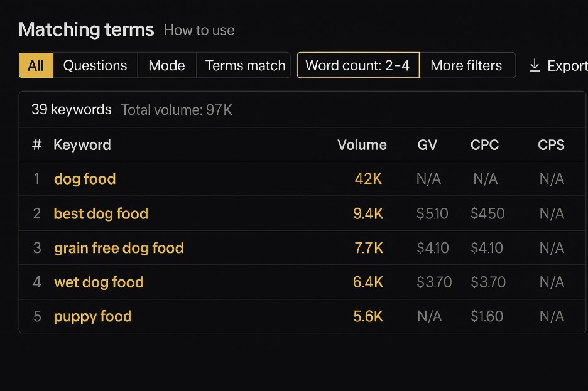Open the 'grain free dog food' keyword

[x=119, y=248]
